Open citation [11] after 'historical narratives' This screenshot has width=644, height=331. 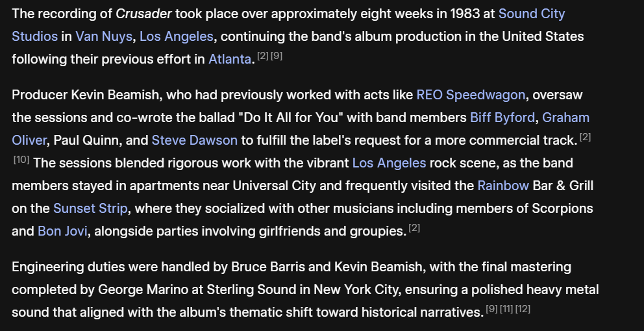(506, 310)
